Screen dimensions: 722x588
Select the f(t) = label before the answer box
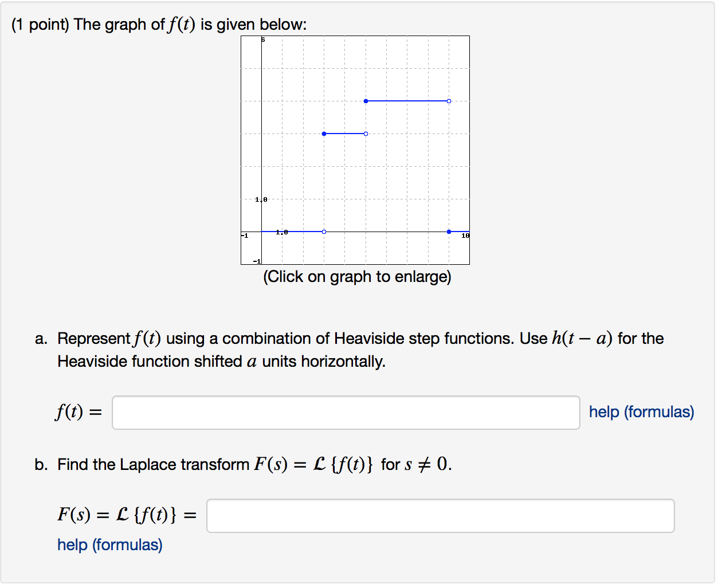(x=77, y=412)
